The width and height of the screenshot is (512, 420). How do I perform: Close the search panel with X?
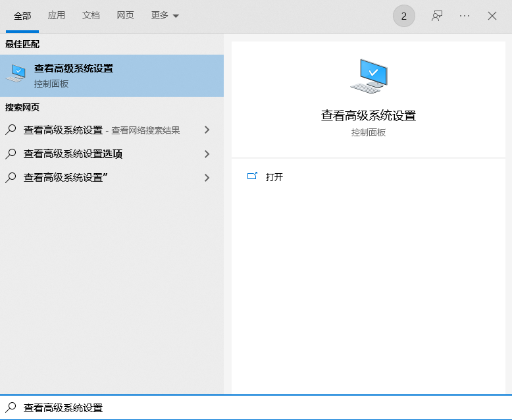492,16
